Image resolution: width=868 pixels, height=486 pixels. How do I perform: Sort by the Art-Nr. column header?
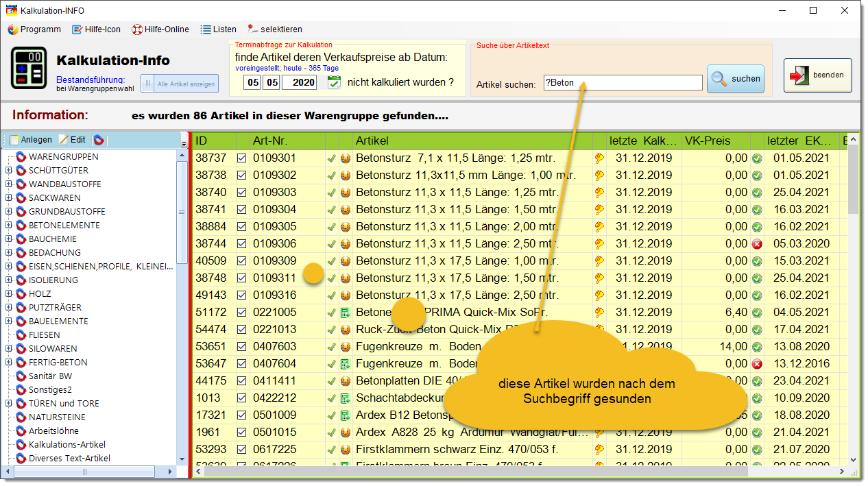pyautogui.click(x=287, y=141)
